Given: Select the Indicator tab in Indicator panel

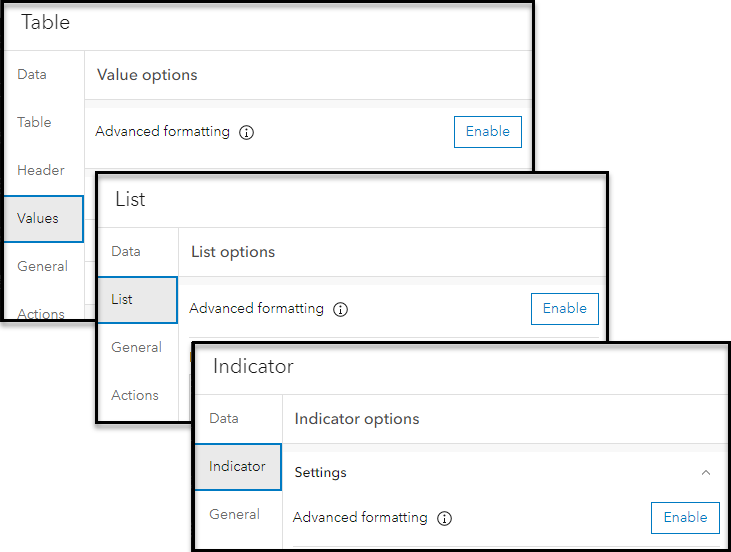Looking at the screenshot, I should tap(237, 466).
